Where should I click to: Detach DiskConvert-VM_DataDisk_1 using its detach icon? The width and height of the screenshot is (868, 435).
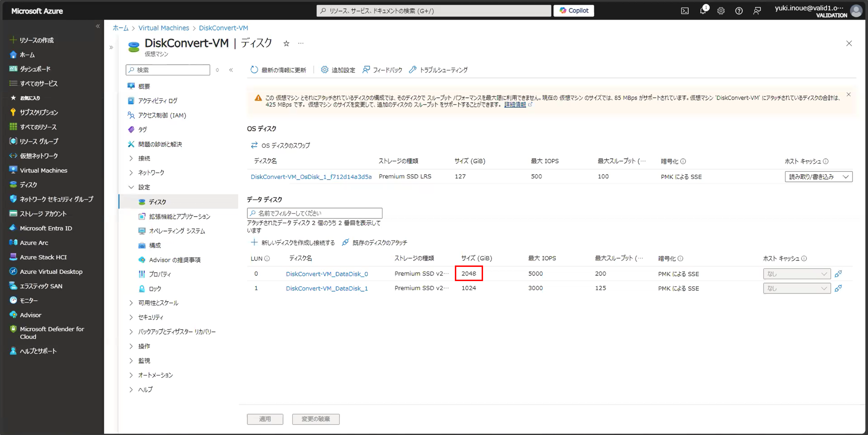(x=838, y=288)
